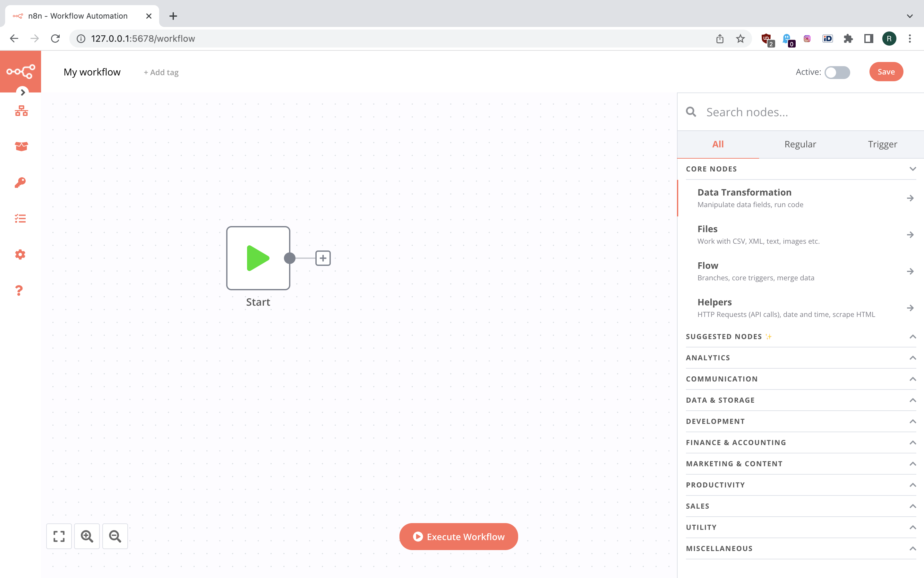Click the address bar URL
The height and width of the screenshot is (578, 924).
click(x=143, y=39)
